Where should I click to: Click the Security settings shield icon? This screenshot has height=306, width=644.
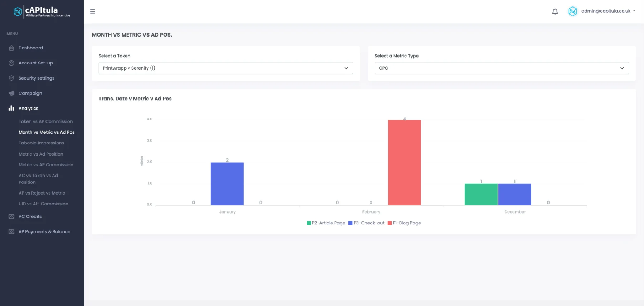[11, 78]
